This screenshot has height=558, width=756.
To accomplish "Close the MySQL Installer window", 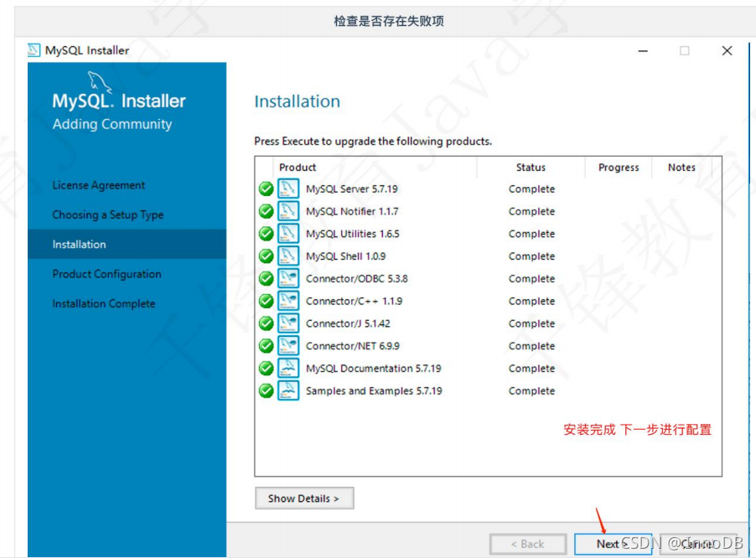I will (x=727, y=50).
